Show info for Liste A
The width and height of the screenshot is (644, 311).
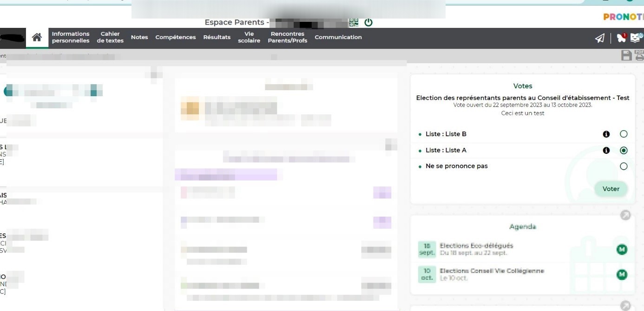point(606,151)
